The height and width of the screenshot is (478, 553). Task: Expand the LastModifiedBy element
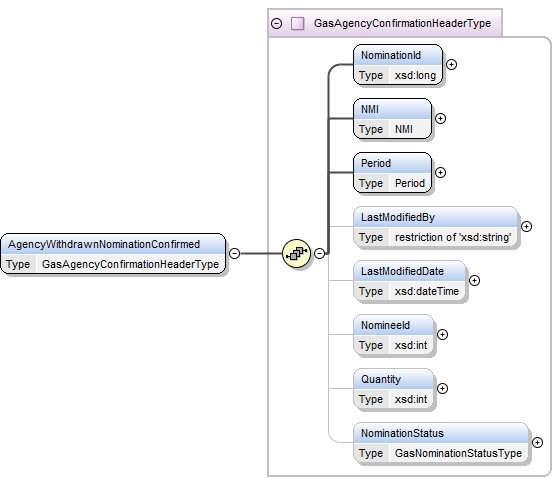tap(526, 226)
